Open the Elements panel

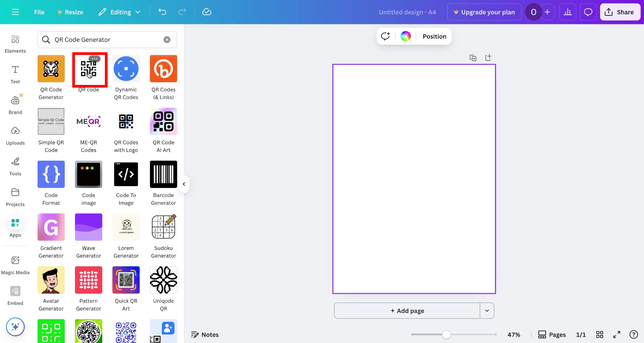point(15,44)
